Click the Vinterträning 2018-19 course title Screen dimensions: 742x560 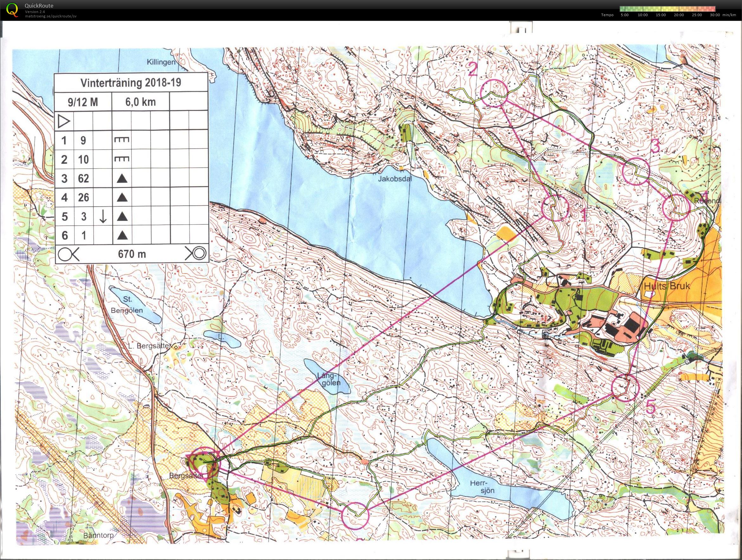(131, 83)
